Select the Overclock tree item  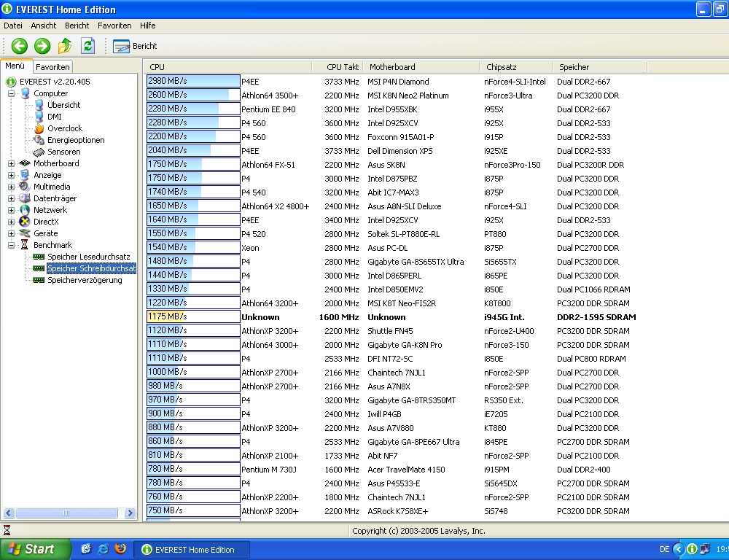click(65, 128)
